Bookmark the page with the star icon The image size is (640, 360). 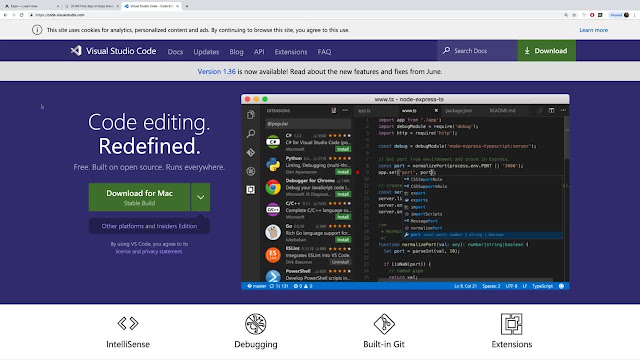pyautogui.click(x=574, y=15)
